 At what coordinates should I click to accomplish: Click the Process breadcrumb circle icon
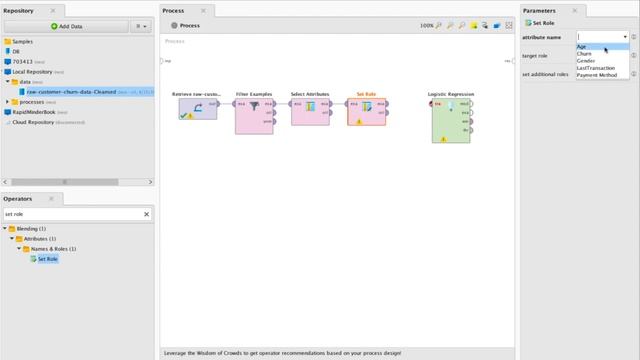coord(174,25)
